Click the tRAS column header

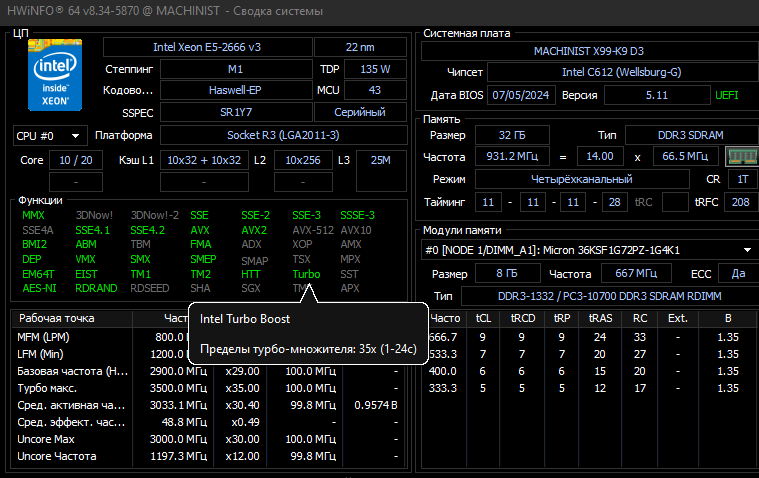click(x=601, y=318)
